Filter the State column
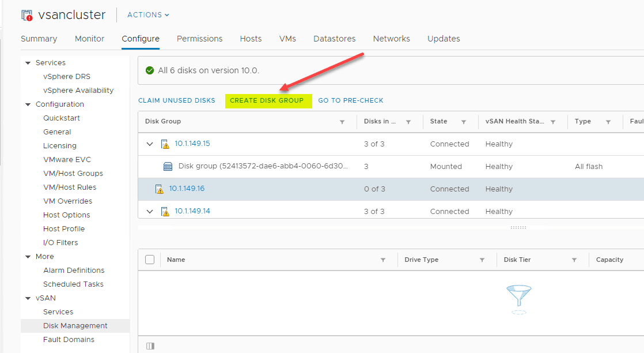This screenshot has height=353, width=644. 464,122
